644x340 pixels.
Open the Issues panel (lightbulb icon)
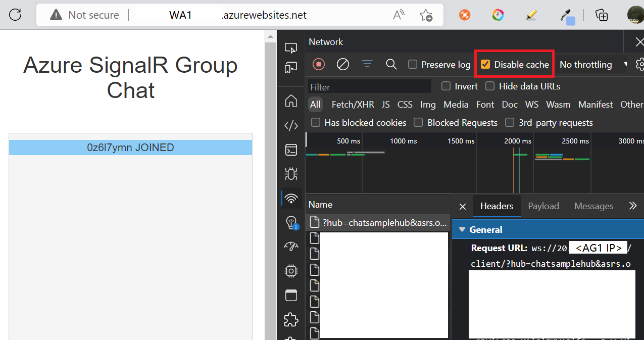point(291,222)
